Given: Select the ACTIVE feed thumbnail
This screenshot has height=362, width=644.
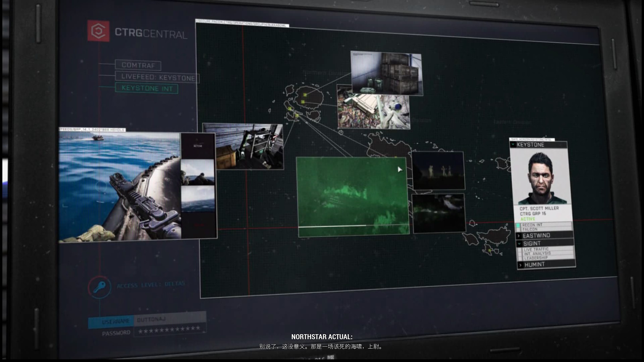Looking at the screenshot, I should pos(198,146).
